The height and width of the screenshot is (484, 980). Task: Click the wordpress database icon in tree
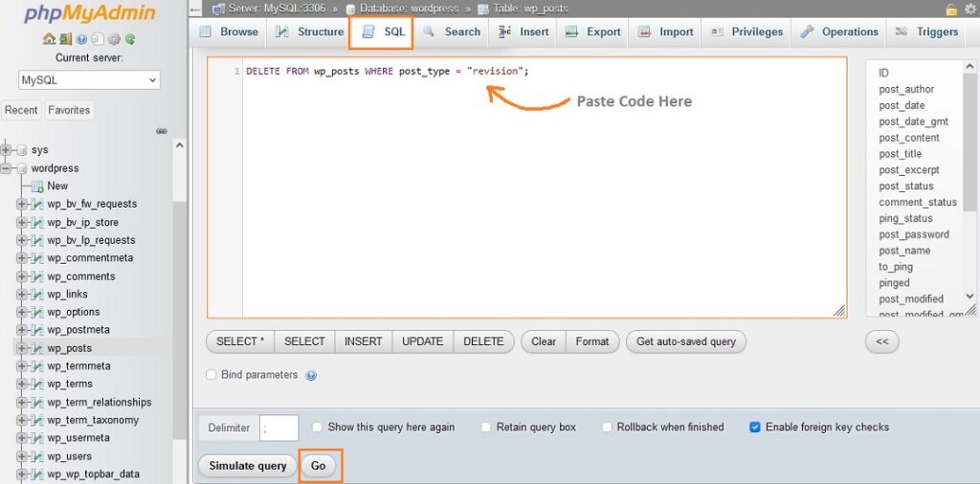pyautogui.click(x=22, y=168)
